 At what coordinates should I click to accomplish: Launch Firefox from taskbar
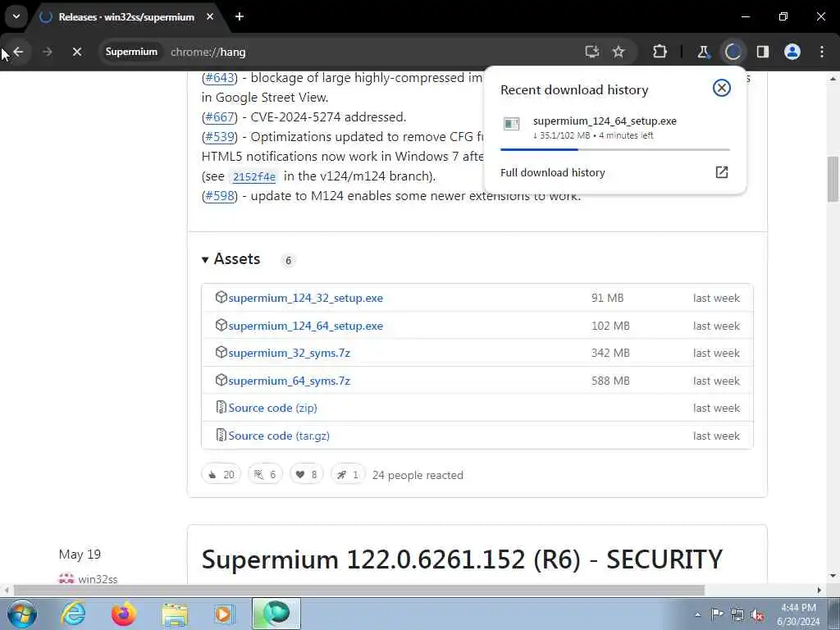coord(124,614)
